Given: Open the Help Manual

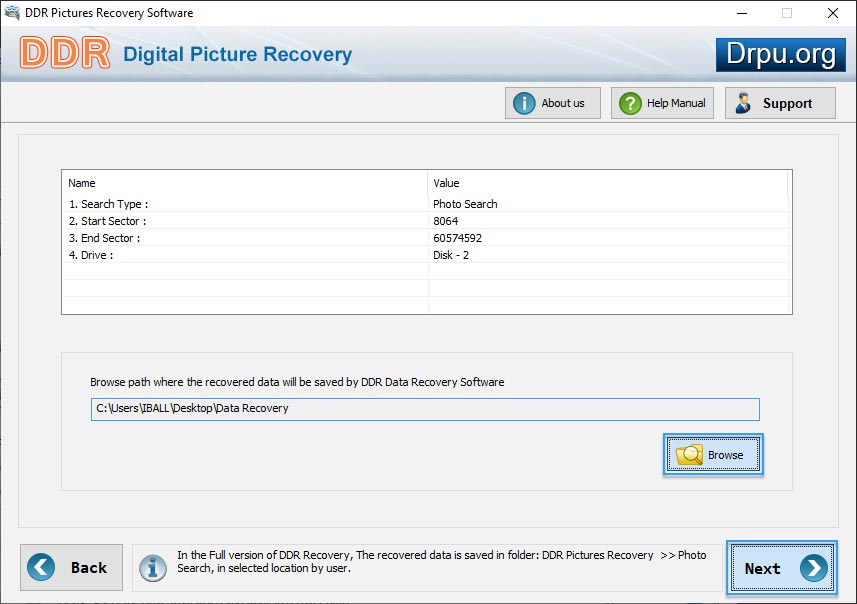Looking at the screenshot, I should (x=662, y=103).
